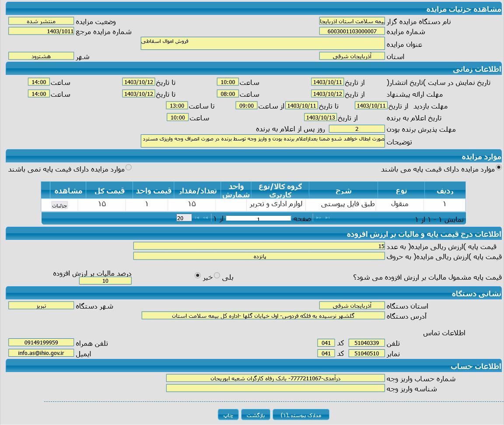Sort table by 'ردیف' column header
This screenshot has width=504, height=425.
444,190
